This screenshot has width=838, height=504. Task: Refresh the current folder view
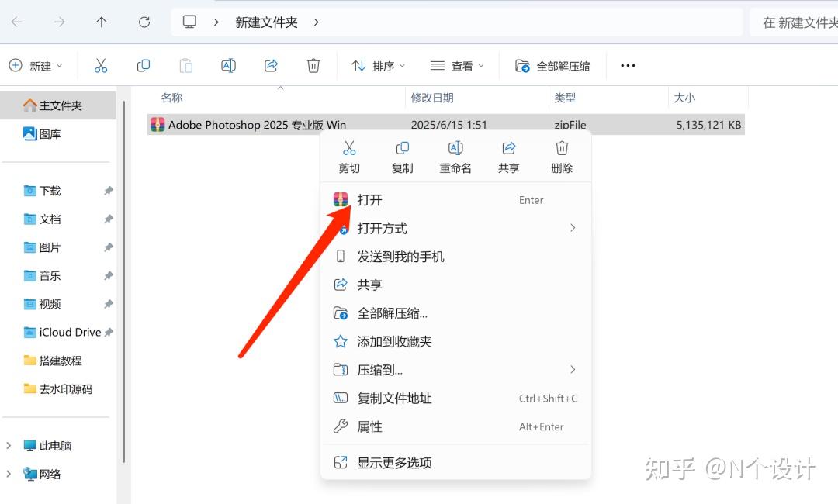click(x=144, y=22)
